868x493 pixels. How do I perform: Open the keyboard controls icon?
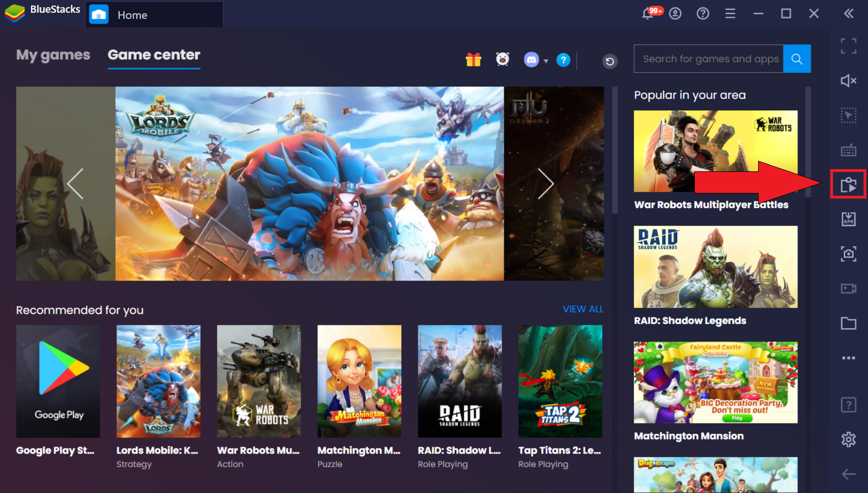849,150
